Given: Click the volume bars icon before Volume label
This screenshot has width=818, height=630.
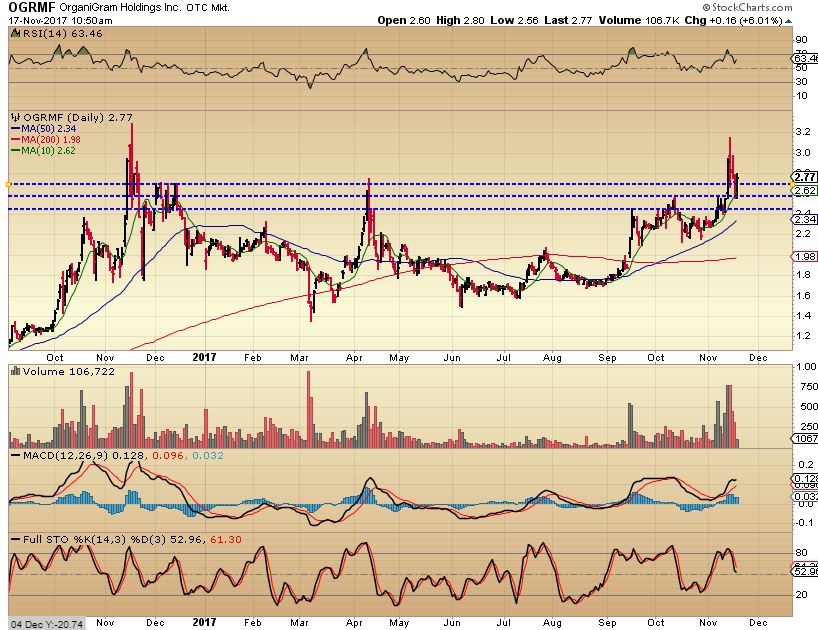Looking at the screenshot, I should click(x=15, y=371).
